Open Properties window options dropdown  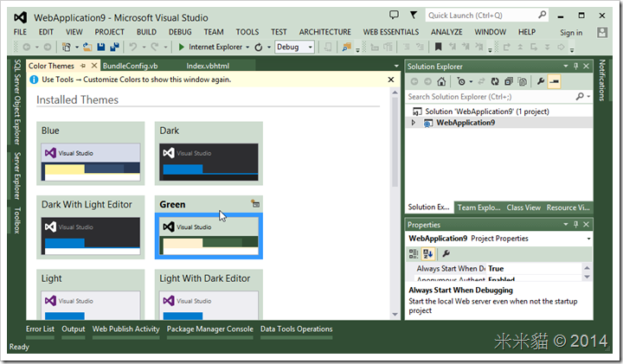(565, 224)
